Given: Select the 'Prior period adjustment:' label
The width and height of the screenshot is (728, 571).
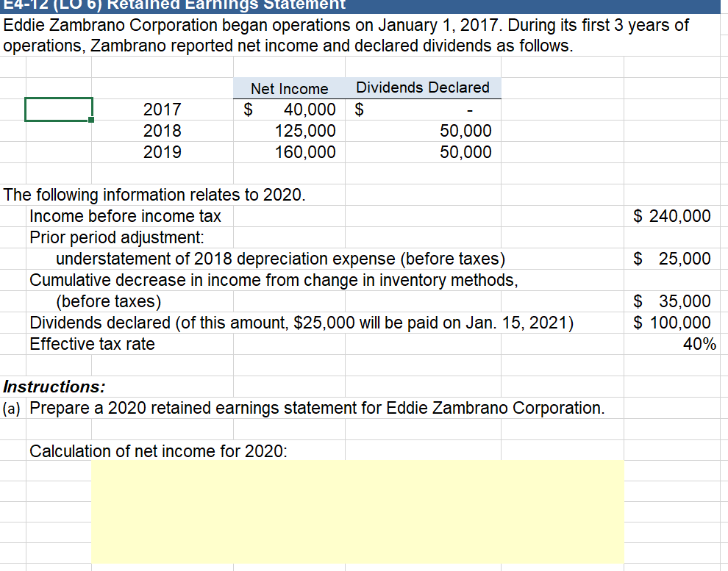Looking at the screenshot, I should (117, 237).
